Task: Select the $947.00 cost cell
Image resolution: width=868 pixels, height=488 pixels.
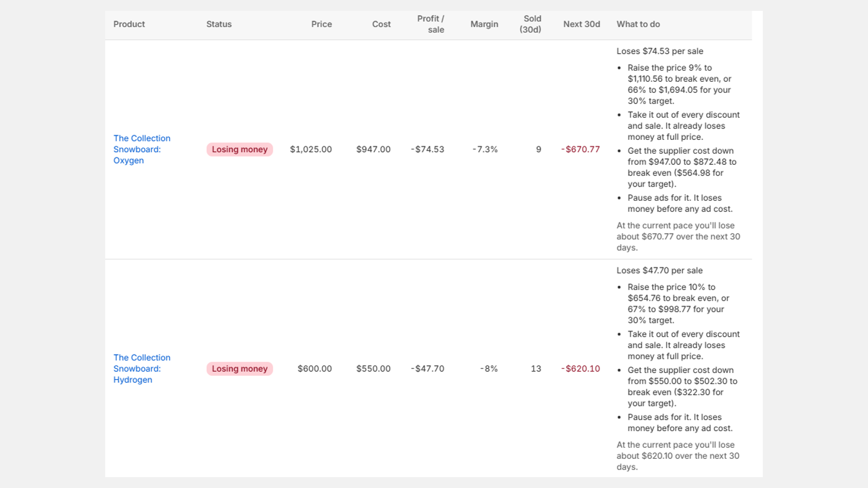Action: pos(373,149)
